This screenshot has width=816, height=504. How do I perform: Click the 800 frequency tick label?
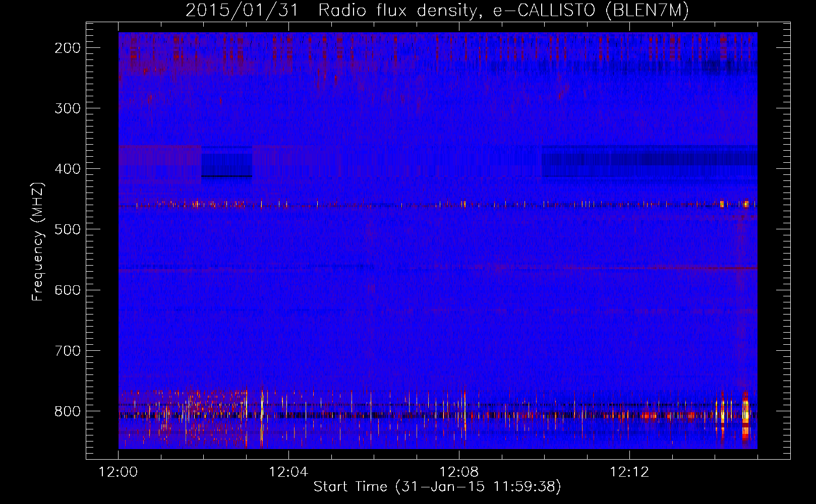67,411
